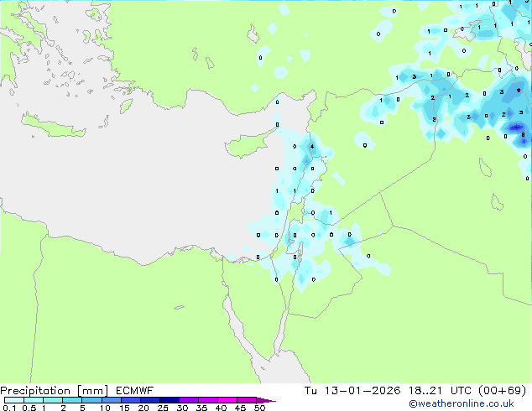
Task: Click the '40' legend scale label
Action: coord(221,408)
